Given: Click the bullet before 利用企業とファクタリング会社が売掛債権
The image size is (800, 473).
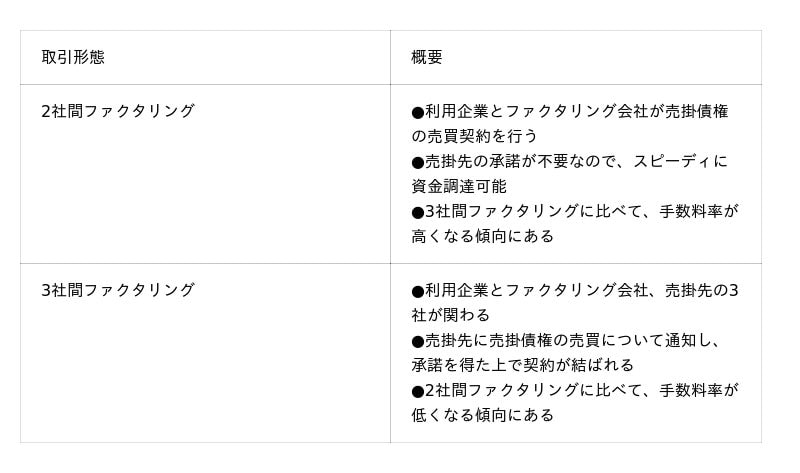Looking at the screenshot, I should 418,111.
